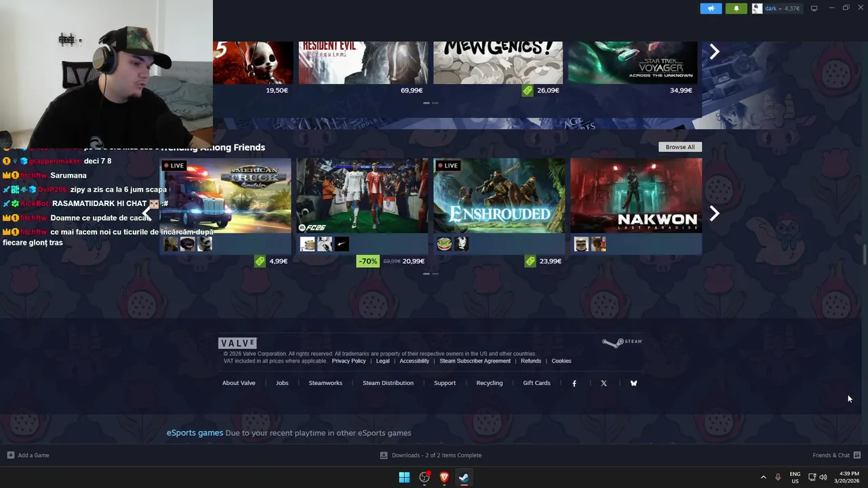
Task: Click second friend avatar under Enshrouded
Action: (x=462, y=244)
